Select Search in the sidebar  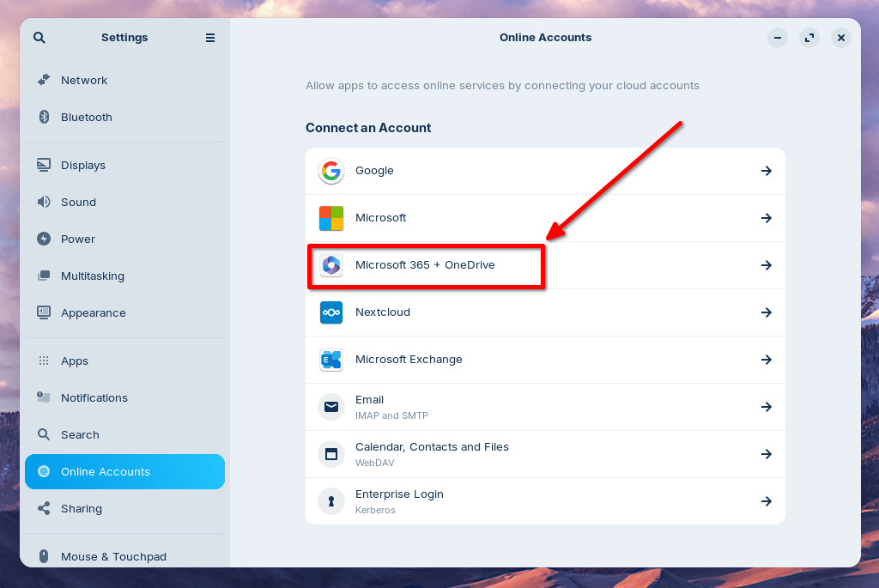coord(124,434)
